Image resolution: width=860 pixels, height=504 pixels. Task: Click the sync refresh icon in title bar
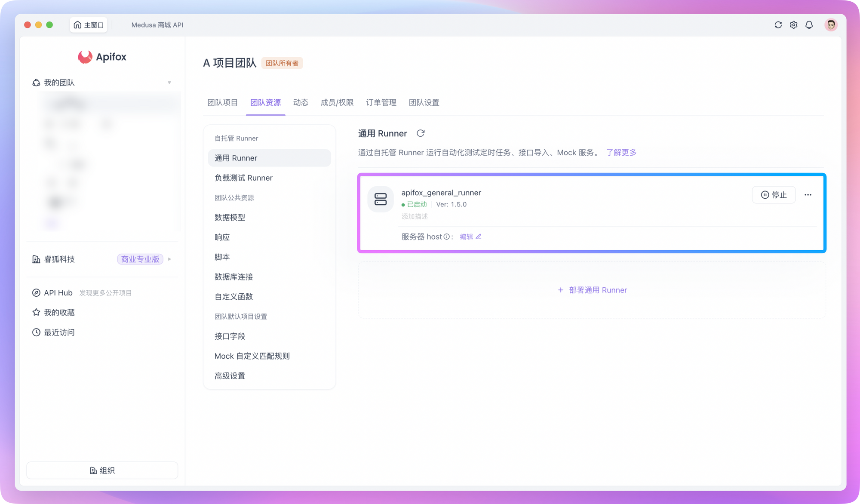click(778, 25)
